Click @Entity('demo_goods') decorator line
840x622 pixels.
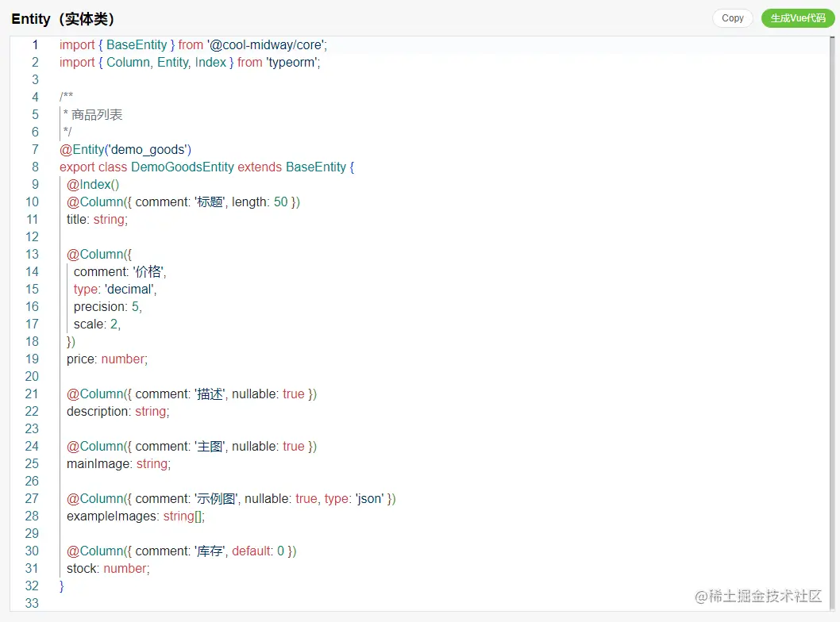coord(125,150)
